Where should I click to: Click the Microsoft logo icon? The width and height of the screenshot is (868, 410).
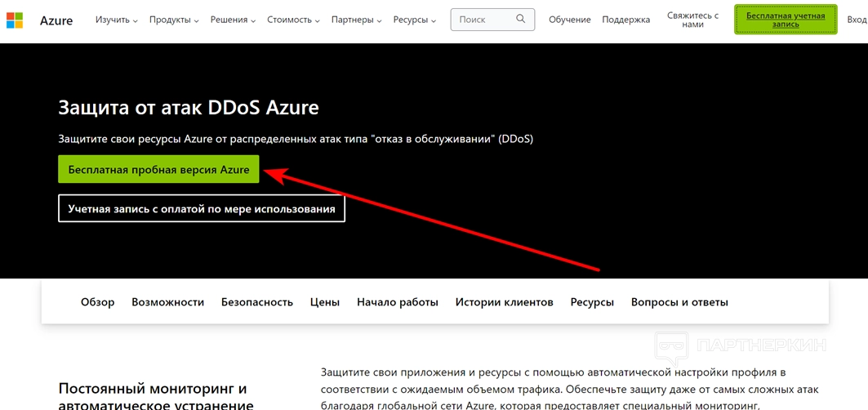15,20
